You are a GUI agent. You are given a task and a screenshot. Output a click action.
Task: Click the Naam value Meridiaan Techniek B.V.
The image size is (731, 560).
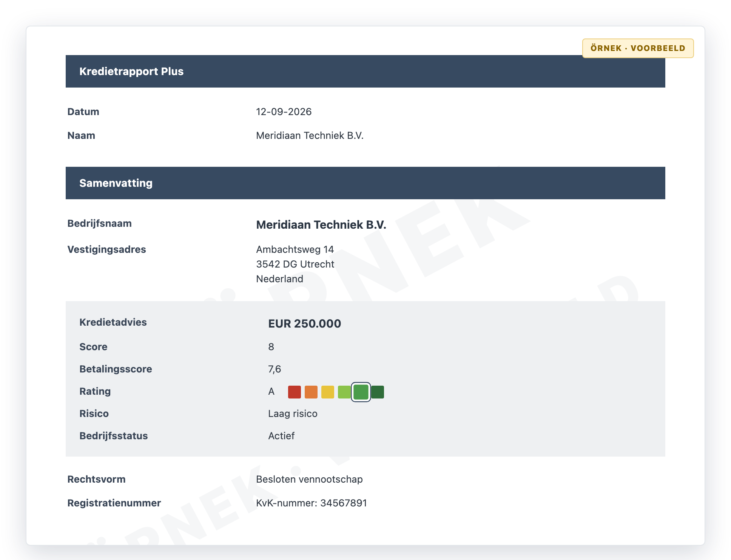click(310, 135)
